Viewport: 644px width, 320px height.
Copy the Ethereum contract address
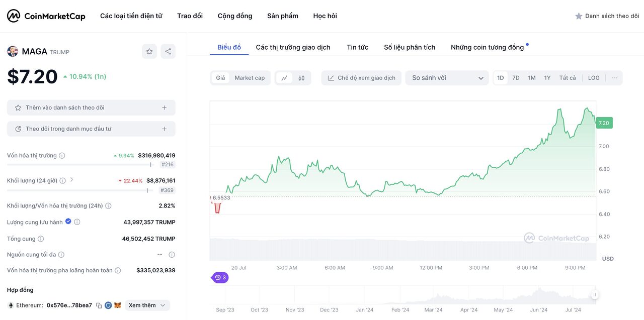[99, 305]
